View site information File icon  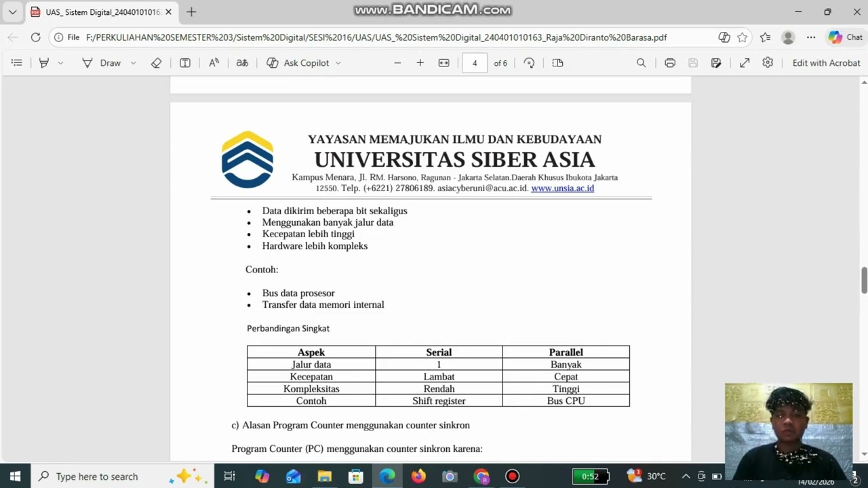tap(66, 37)
